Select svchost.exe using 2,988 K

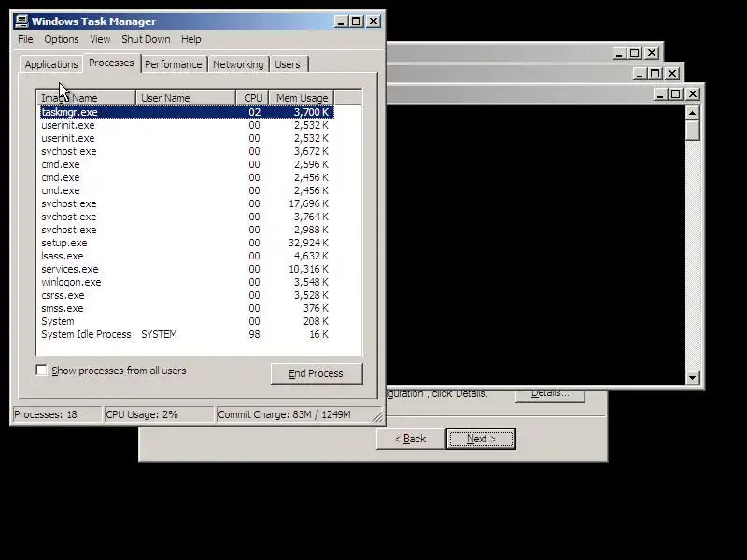(x=186, y=230)
